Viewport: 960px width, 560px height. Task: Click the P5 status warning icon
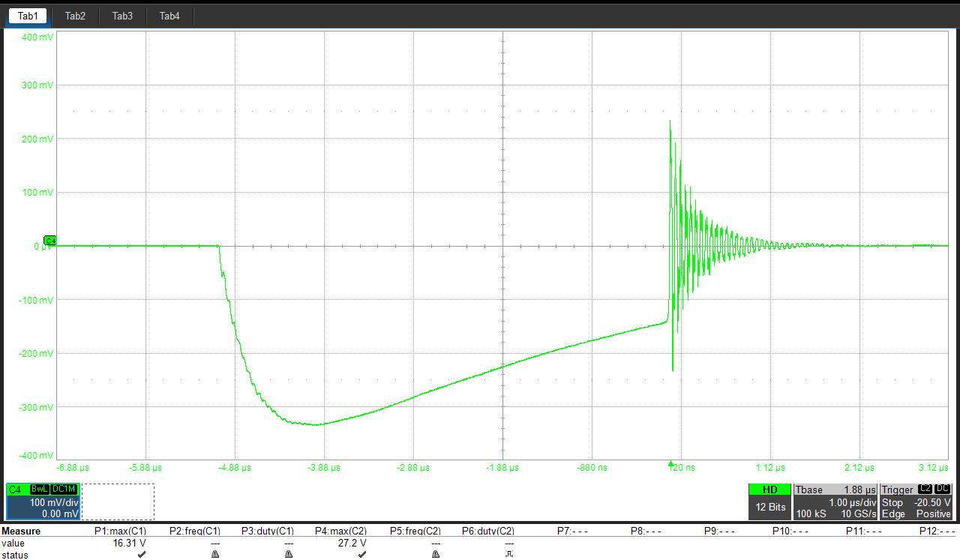click(x=436, y=555)
